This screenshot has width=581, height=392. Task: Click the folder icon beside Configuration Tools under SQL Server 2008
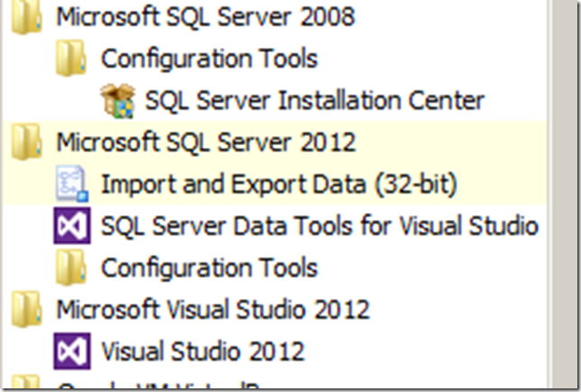pyautogui.click(x=70, y=60)
